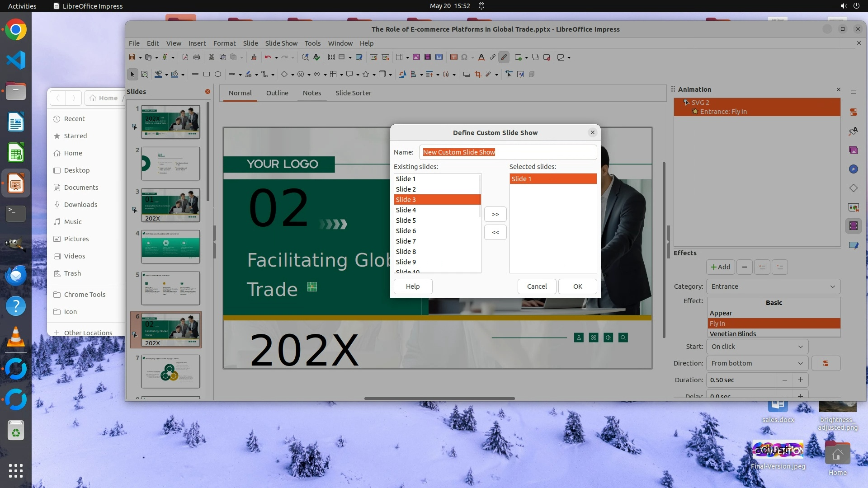Select Slide 5 in the Existing slides list
The width and height of the screenshot is (868, 488).
(406, 221)
